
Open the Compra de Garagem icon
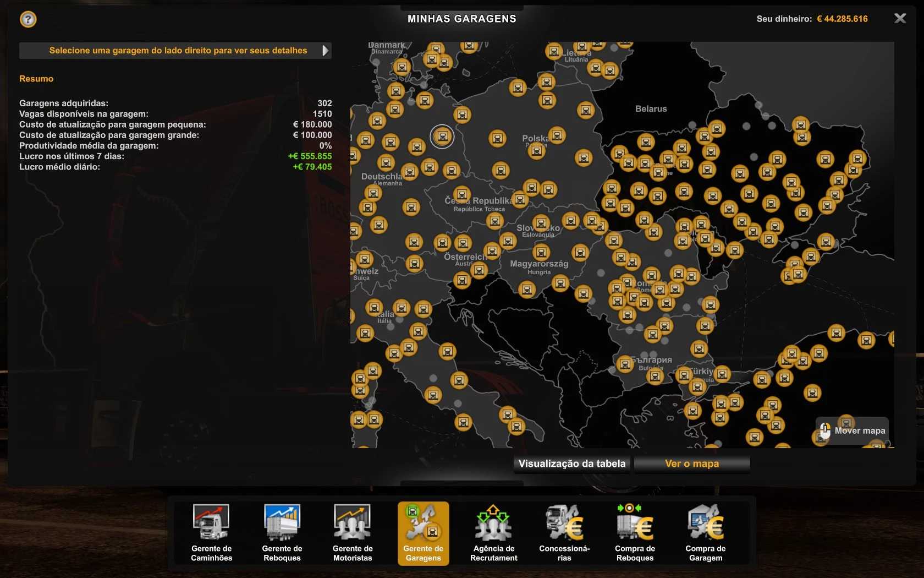[705, 533]
